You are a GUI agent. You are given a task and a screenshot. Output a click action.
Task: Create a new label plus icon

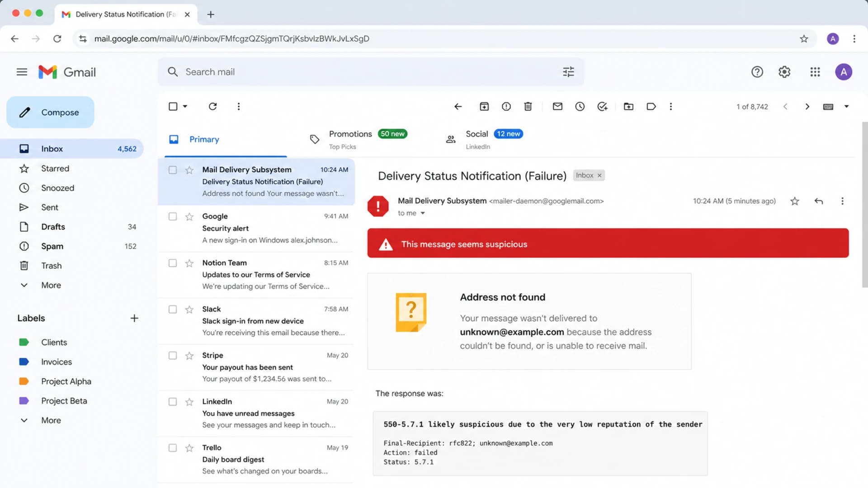(x=134, y=318)
